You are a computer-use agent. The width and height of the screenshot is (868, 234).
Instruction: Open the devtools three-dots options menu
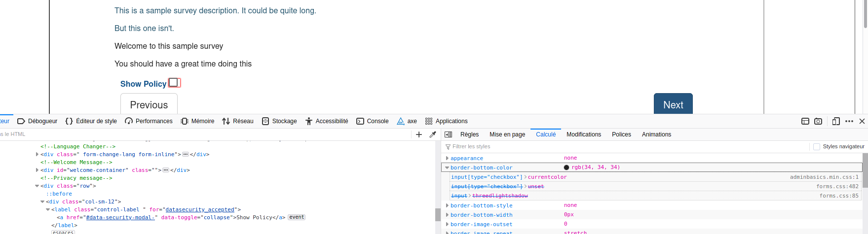[x=849, y=121]
